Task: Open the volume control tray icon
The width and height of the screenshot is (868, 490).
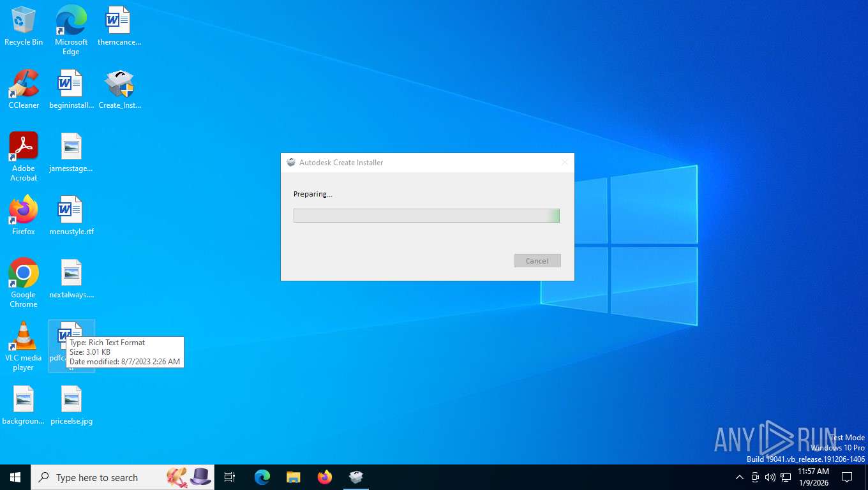Action: (x=770, y=477)
